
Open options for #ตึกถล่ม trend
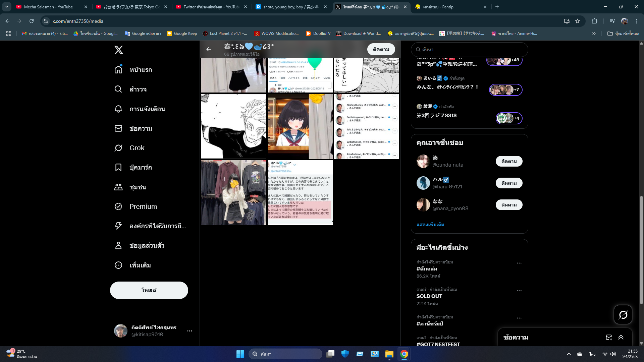click(519, 263)
